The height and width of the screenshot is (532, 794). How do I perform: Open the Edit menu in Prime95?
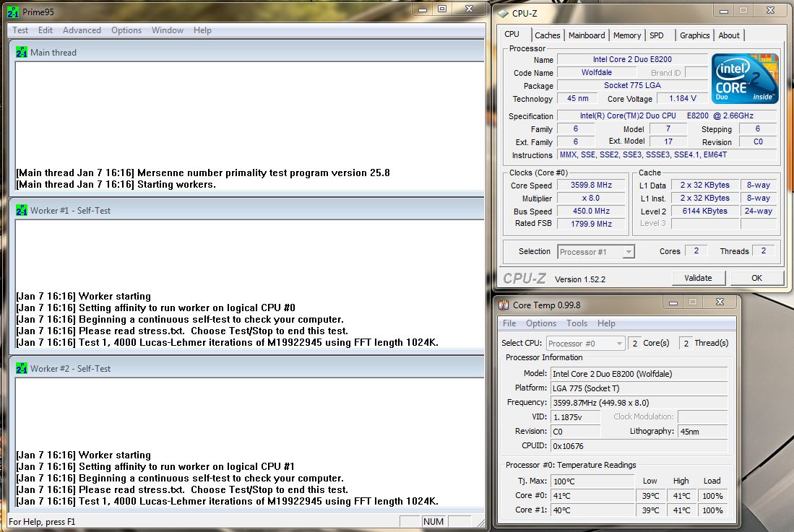[x=45, y=30]
